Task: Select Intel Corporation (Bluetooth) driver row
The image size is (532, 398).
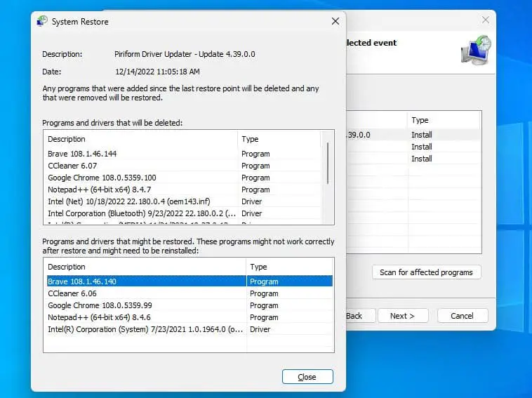Action: point(183,213)
